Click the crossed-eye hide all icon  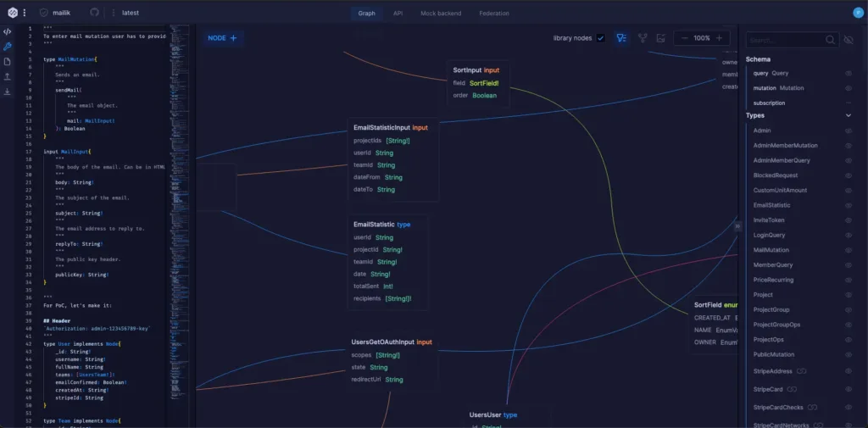pos(848,40)
